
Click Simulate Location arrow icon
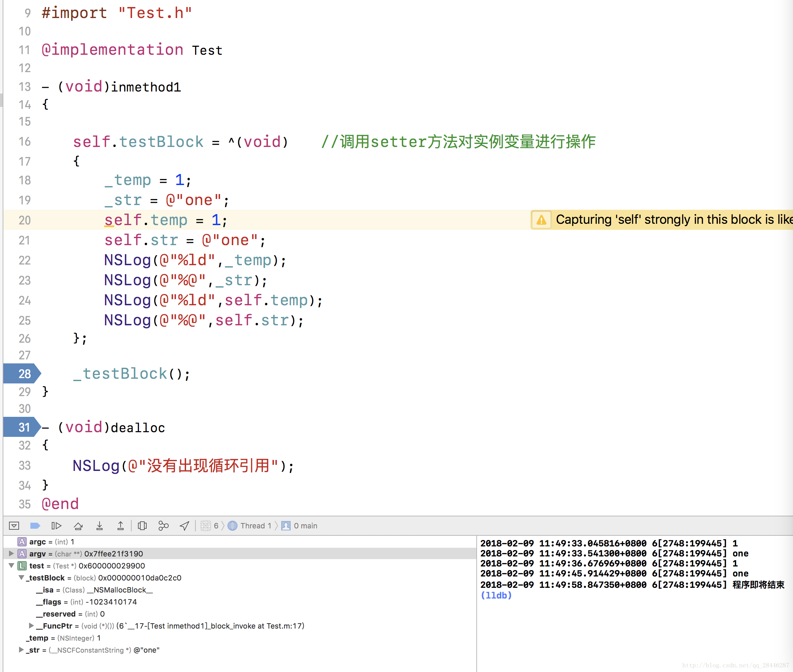[x=184, y=526]
